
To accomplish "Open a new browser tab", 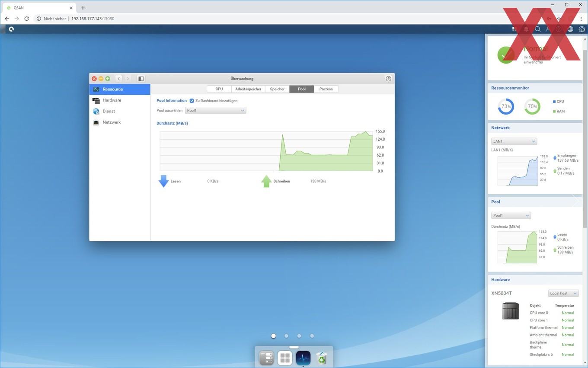I will click(83, 8).
